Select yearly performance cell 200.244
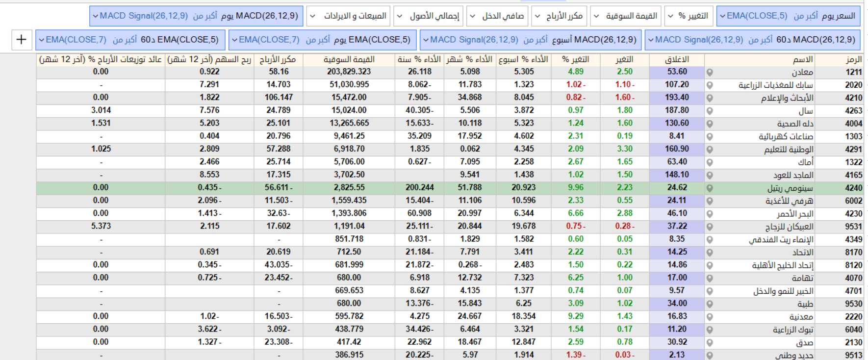Viewport: 868px width, 360px height. tap(419, 187)
